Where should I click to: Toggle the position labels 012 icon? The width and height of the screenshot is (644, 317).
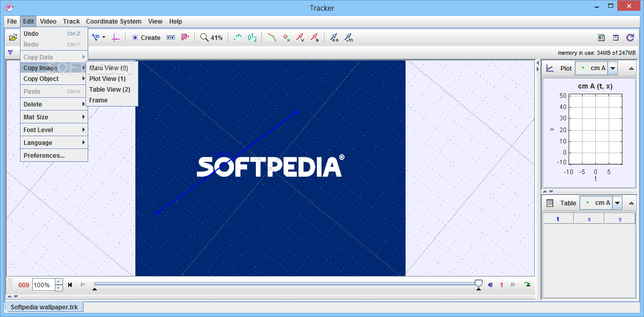pos(252,37)
